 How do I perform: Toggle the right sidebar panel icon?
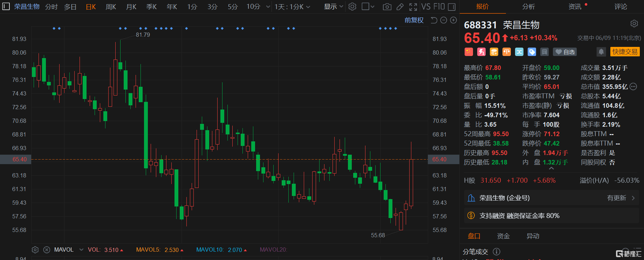(452, 7)
